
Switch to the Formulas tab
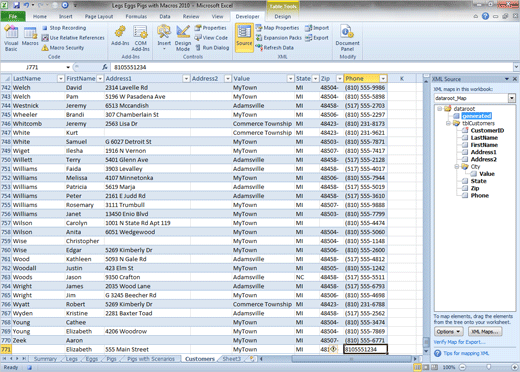click(x=136, y=16)
